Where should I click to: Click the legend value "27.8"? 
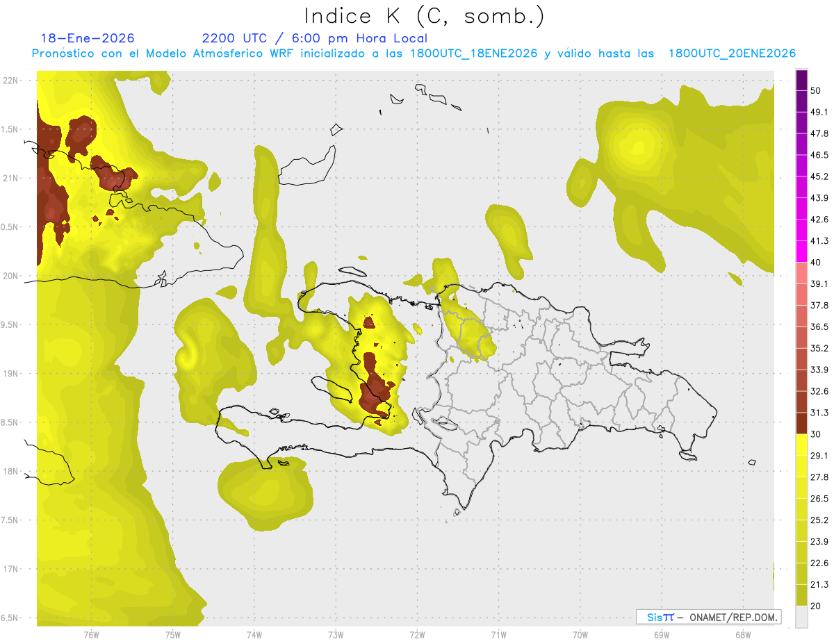tap(819, 477)
